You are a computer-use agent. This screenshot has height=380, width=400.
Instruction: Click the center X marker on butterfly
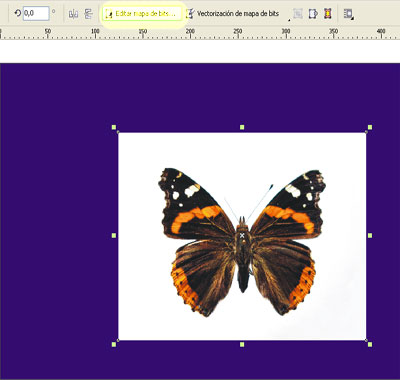(242, 235)
